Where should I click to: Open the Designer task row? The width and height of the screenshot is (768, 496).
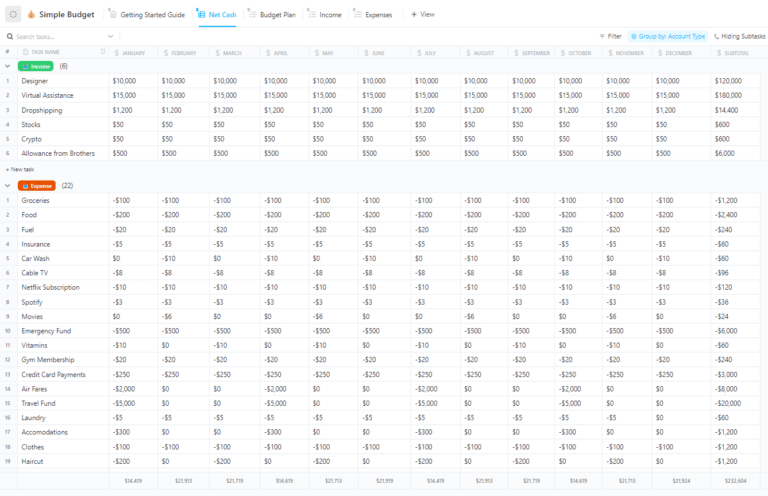[35, 81]
